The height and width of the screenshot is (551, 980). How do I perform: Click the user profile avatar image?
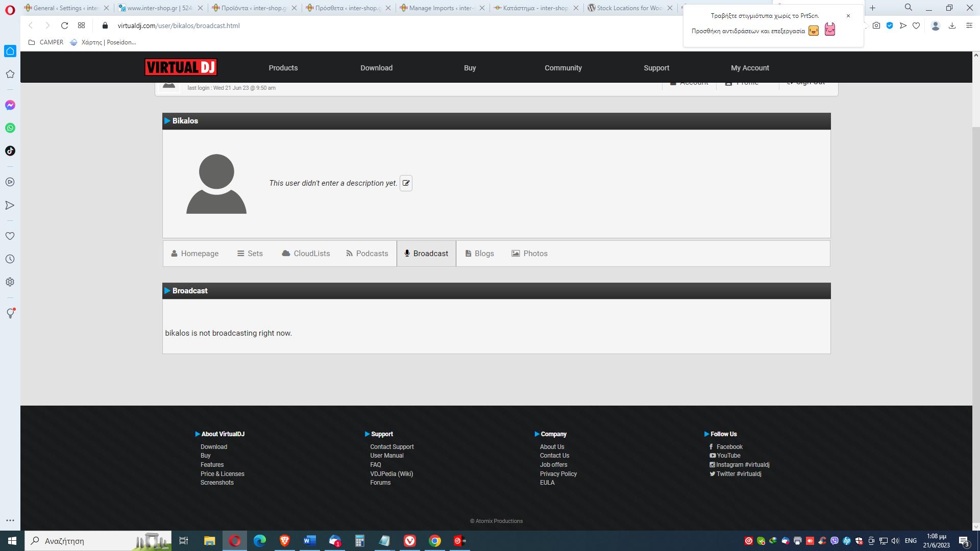click(216, 184)
